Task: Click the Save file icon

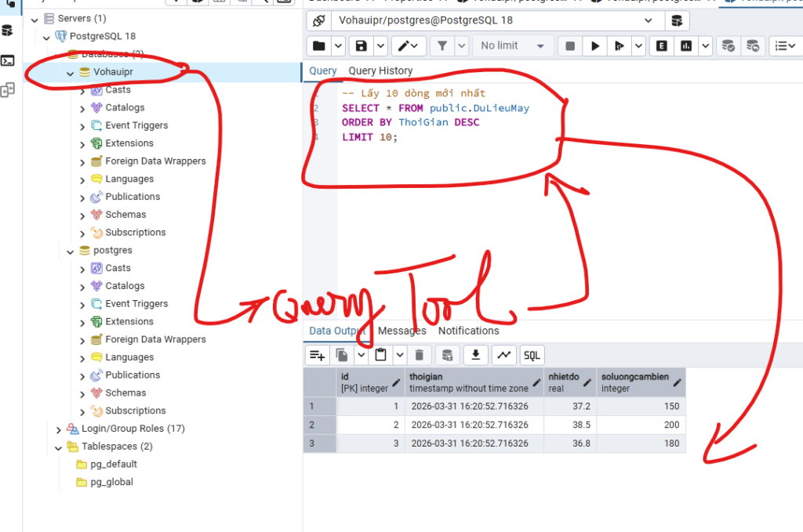Action: coord(361,46)
